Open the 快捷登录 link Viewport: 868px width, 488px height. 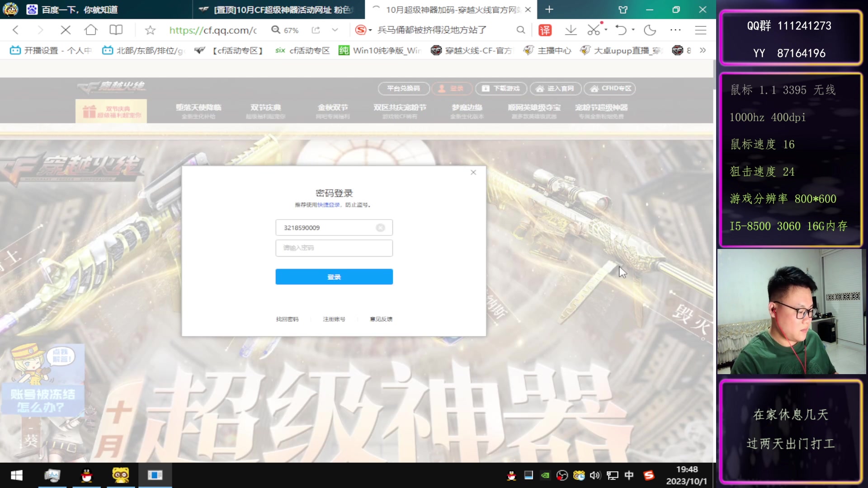pos(329,205)
